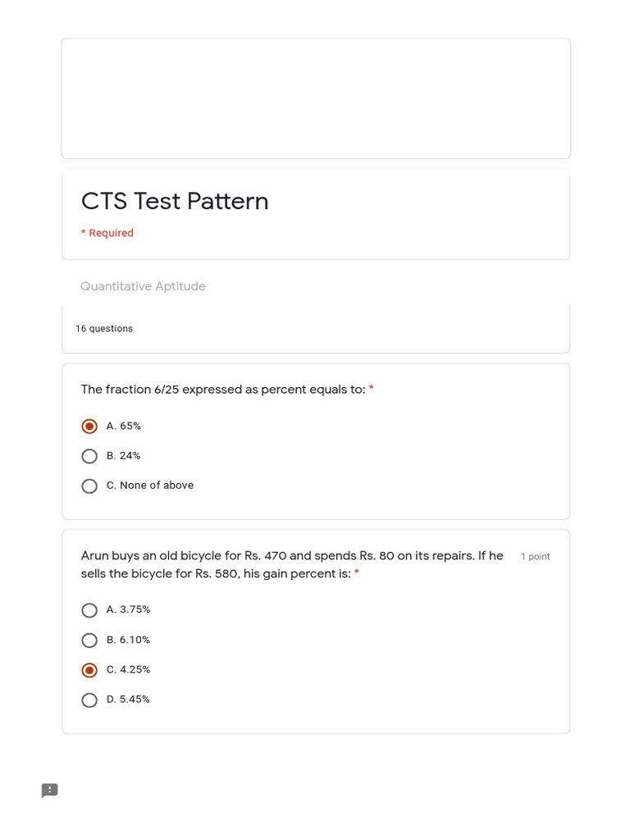Click the Arun bicycle question text

(x=291, y=556)
